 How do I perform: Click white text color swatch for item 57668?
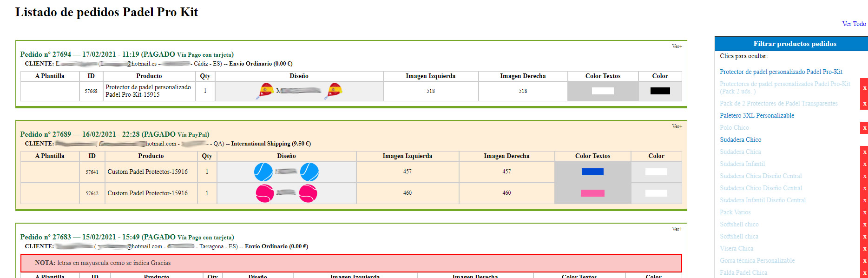tap(603, 91)
